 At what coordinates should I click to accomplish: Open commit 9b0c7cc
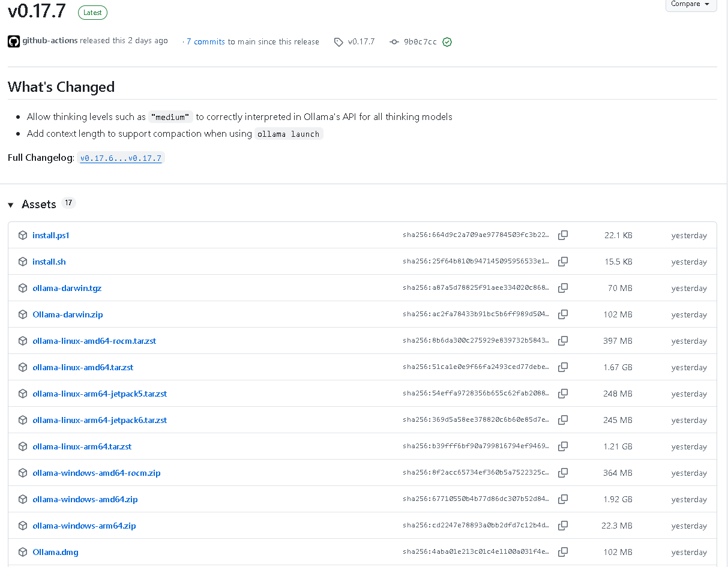click(x=420, y=42)
